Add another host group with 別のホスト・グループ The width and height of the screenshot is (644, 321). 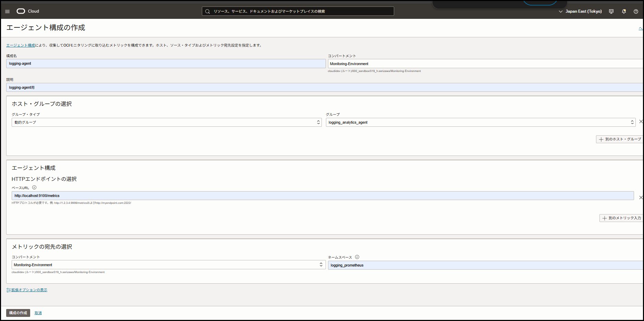(620, 139)
